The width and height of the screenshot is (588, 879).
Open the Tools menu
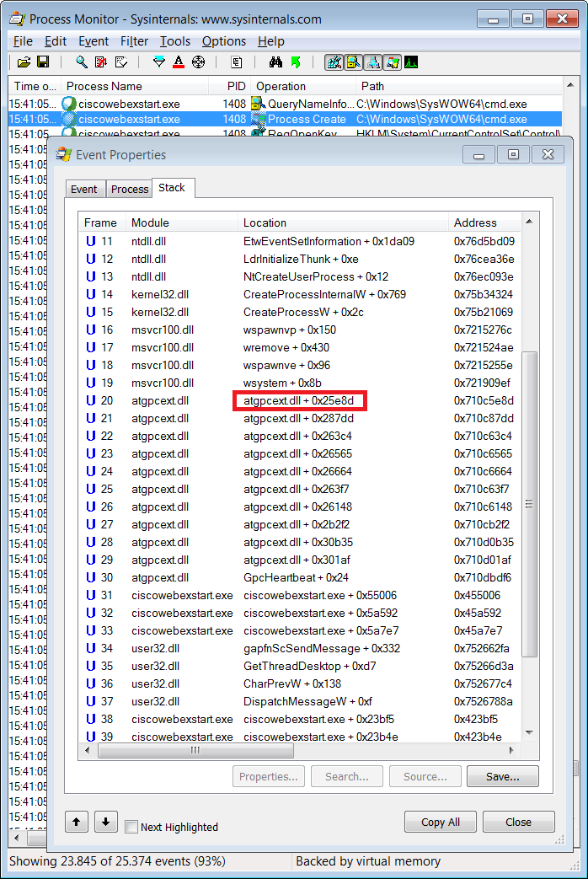tap(175, 41)
